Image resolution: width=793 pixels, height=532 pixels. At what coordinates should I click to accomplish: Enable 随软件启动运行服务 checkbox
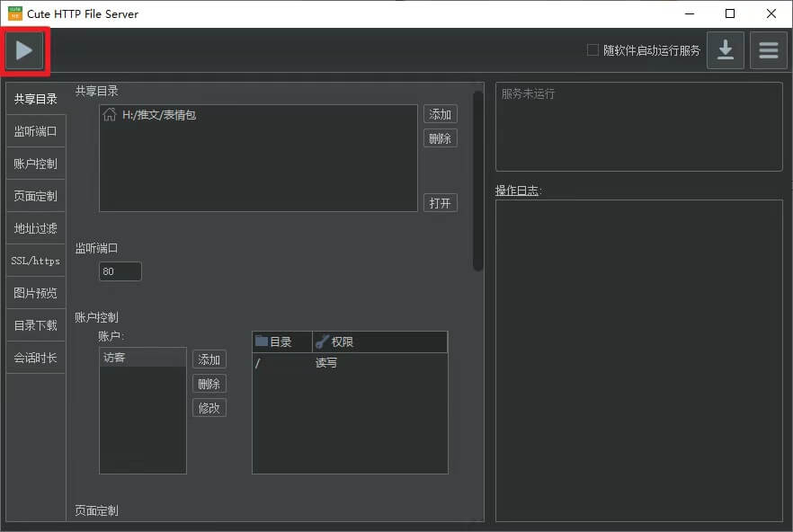point(593,50)
